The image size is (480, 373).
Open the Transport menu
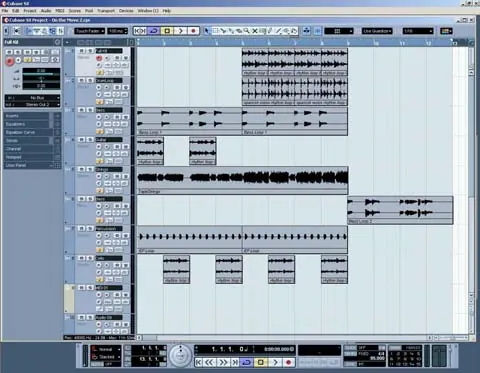click(x=106, y=11)
